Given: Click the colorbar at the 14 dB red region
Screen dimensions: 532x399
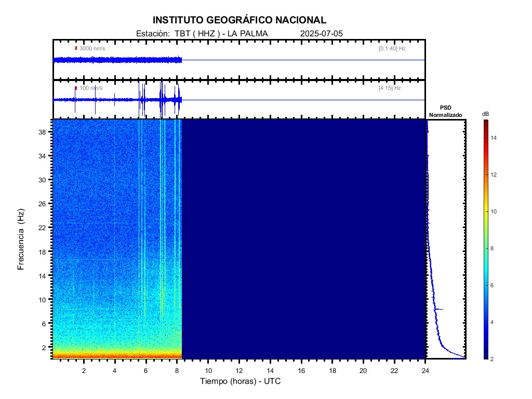Looking at the screenshot, I should coord(486,138).
